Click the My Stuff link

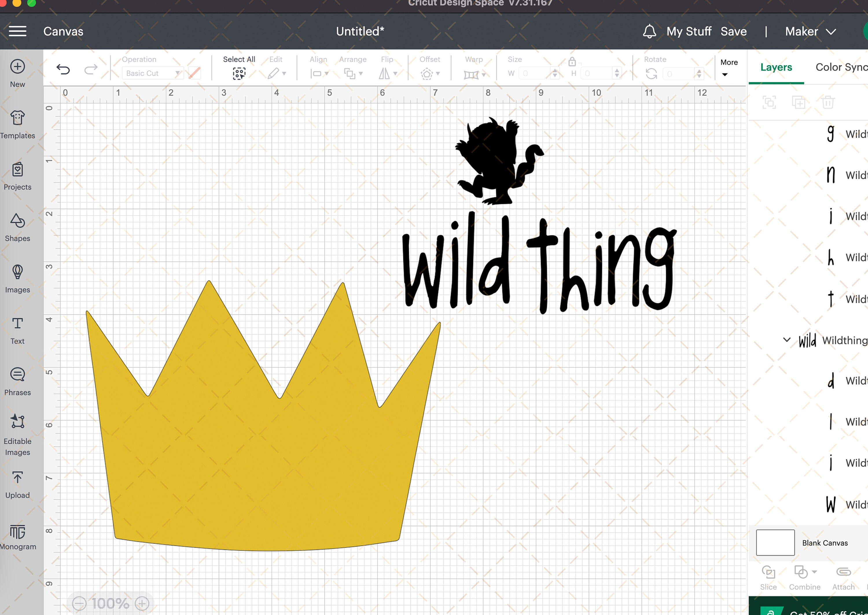coord(689,31)
